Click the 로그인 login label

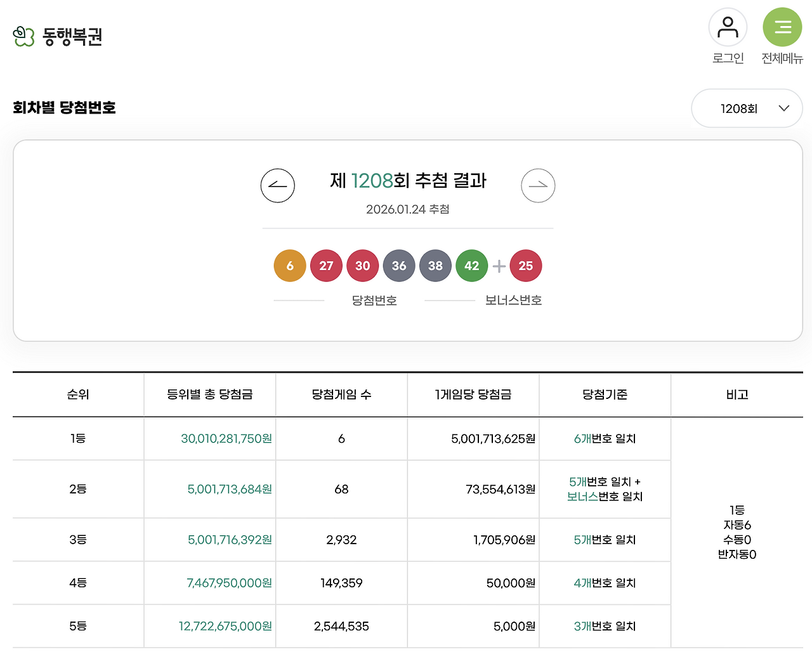pos(728,58)
